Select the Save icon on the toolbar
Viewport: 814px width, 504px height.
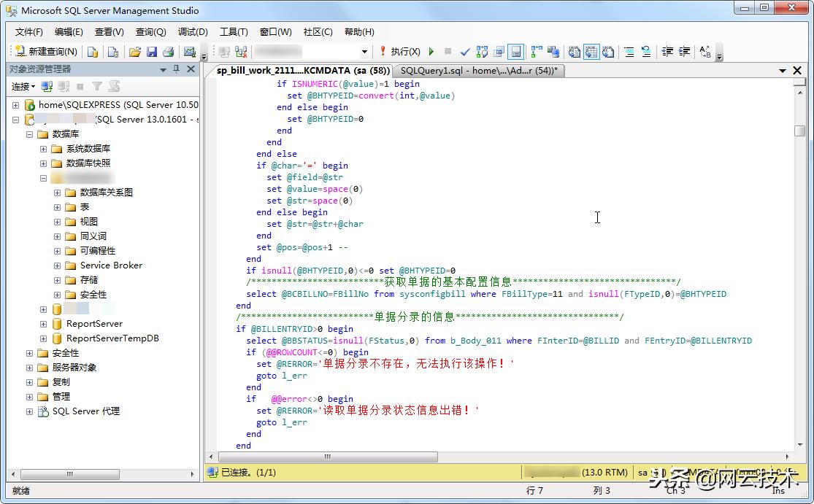[x=152, y=52]
